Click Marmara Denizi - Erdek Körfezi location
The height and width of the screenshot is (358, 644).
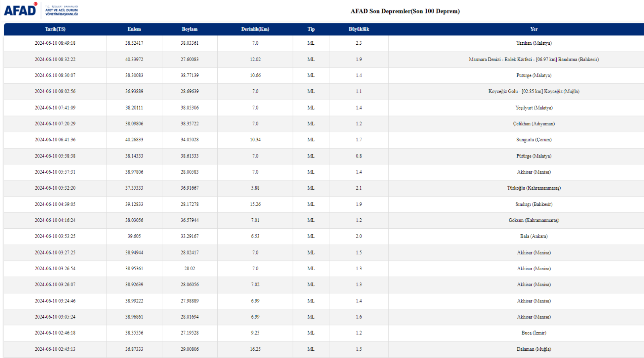pos(534,59)
